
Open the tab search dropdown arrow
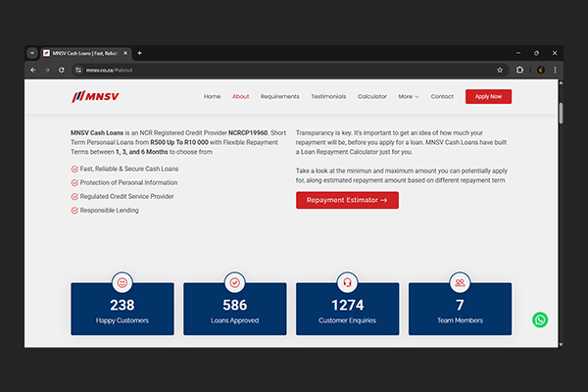click(x=32, y=53)
